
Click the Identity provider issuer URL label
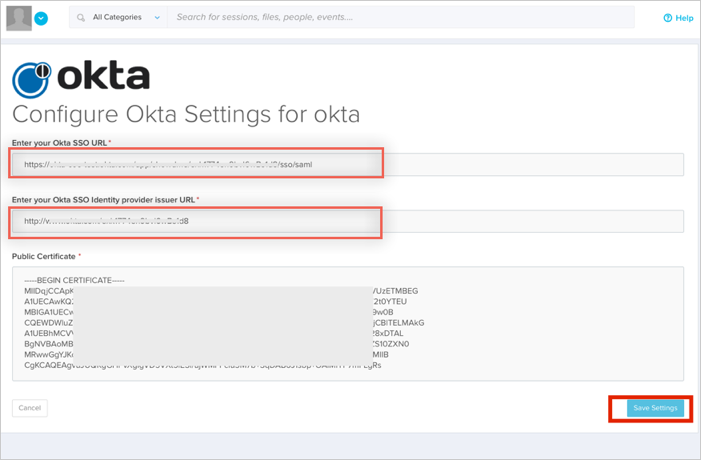pyautogui.click(x=104, y=200)
